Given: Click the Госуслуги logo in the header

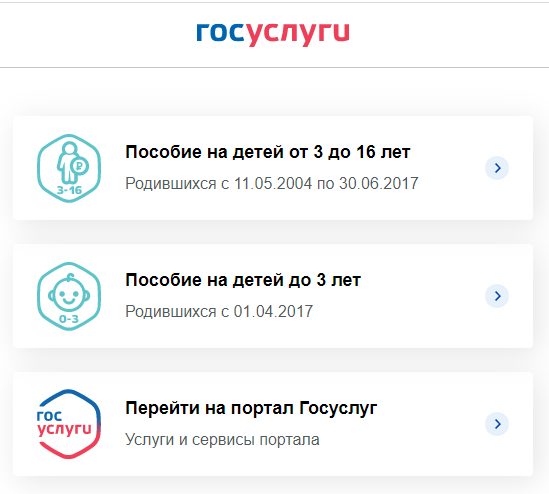Looking at the screenshot, I should (x=273, y=34).
